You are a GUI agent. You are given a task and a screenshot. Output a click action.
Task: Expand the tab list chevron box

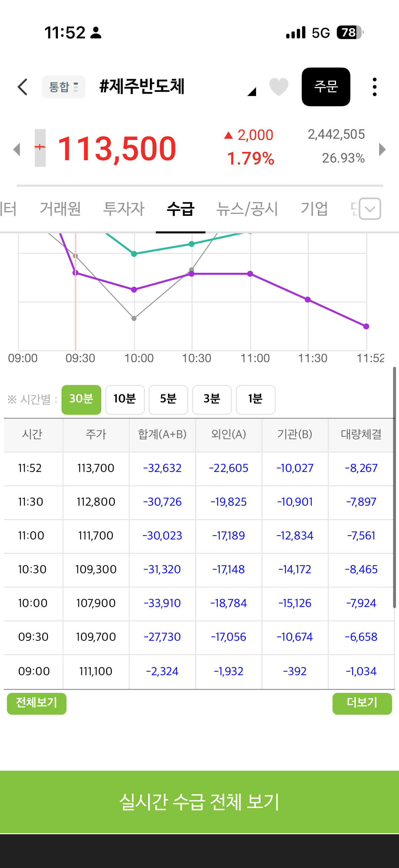pos(370,209)
